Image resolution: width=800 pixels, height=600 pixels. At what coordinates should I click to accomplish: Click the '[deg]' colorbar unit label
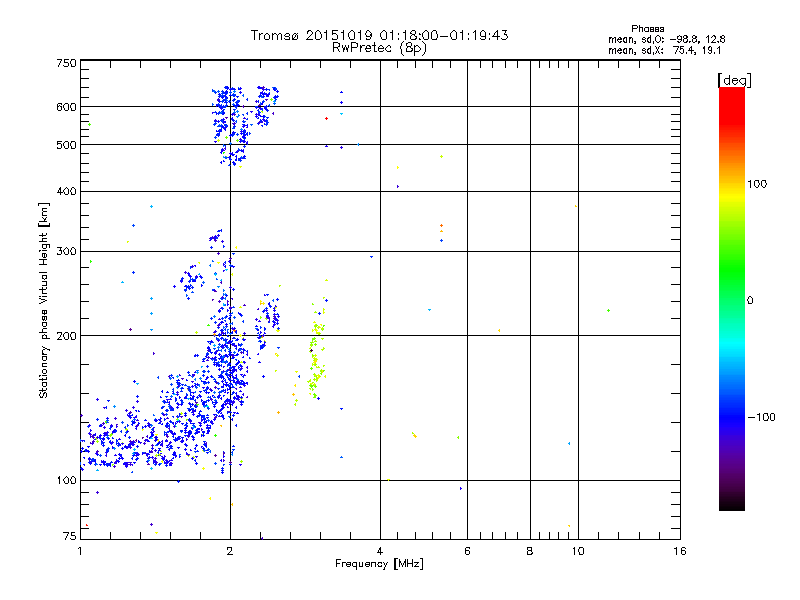pos(734,80)
